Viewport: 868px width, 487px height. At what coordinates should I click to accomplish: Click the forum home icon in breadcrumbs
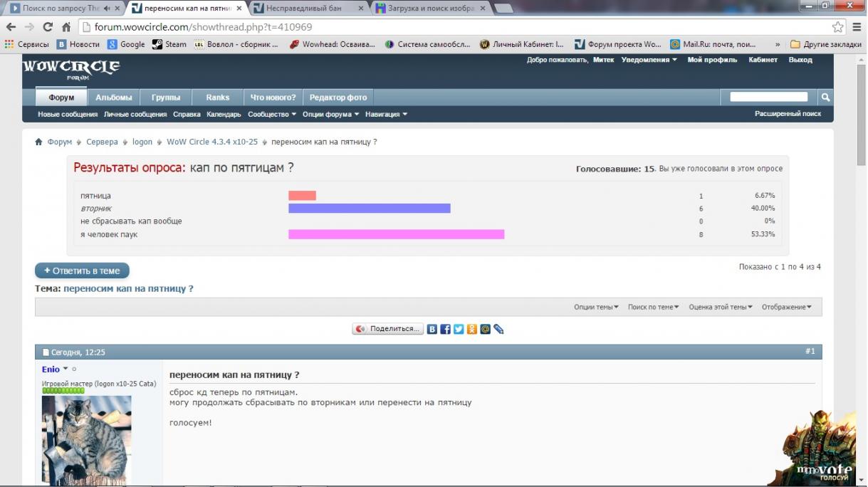(39, 142)
